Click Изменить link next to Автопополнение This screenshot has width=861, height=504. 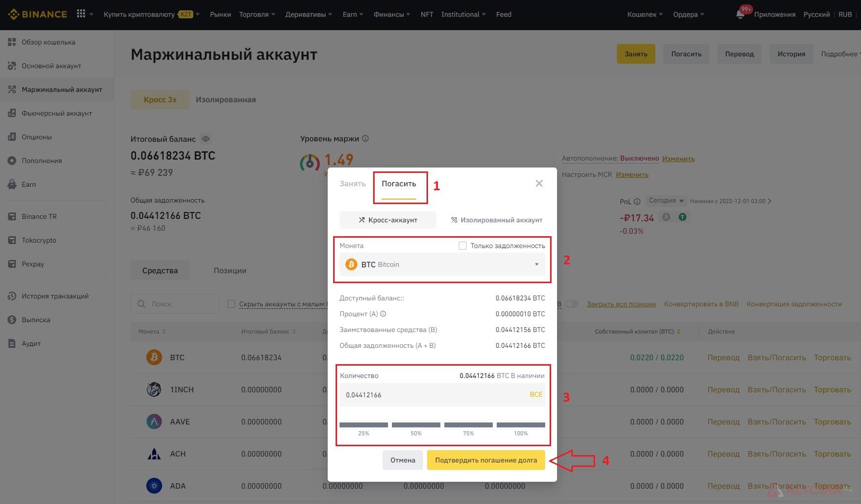point(678,159)
